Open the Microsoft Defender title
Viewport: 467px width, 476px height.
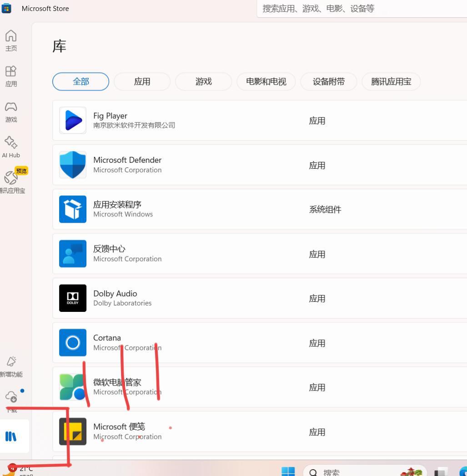[127, 160]
